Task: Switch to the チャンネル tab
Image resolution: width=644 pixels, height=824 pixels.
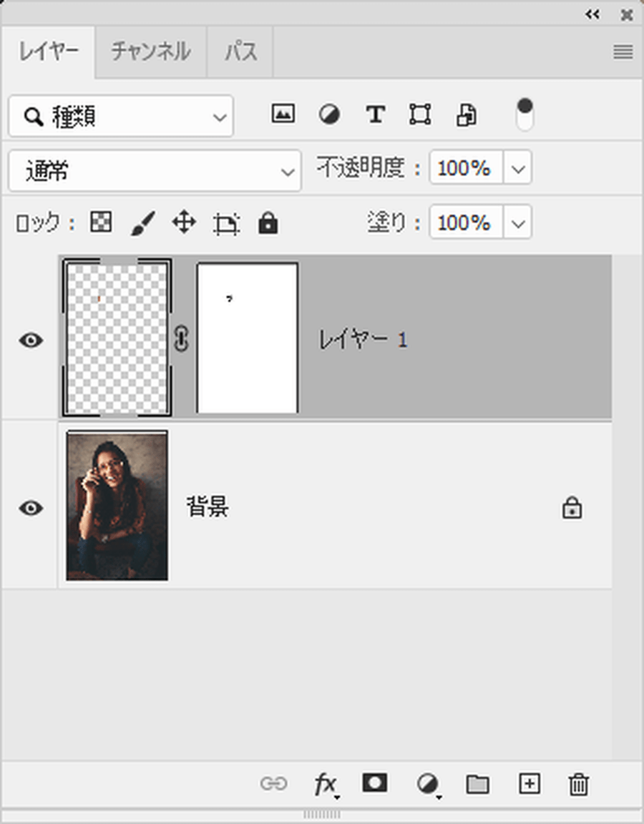Action: coord(150,52)
